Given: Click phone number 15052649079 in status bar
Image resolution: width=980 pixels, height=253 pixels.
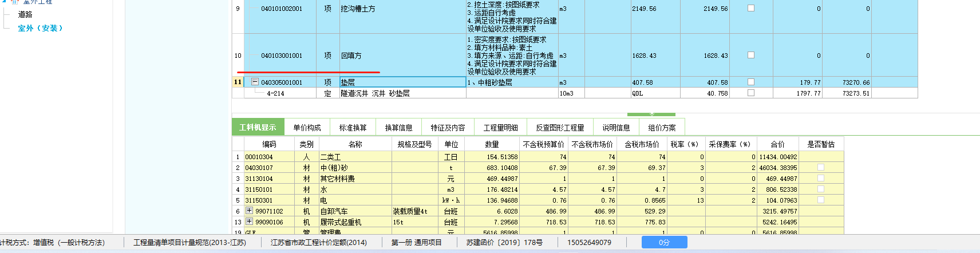Looking at the screenshot, I should point(589,242).
